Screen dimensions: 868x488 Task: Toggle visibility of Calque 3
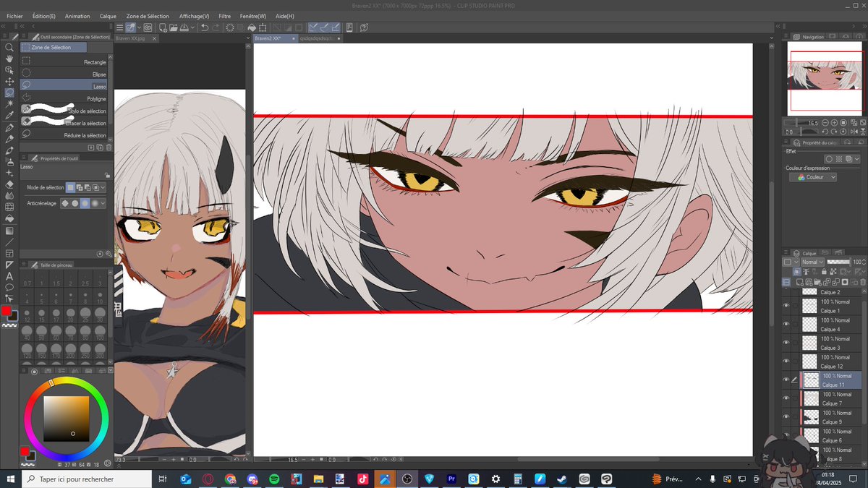click(786, 343)
